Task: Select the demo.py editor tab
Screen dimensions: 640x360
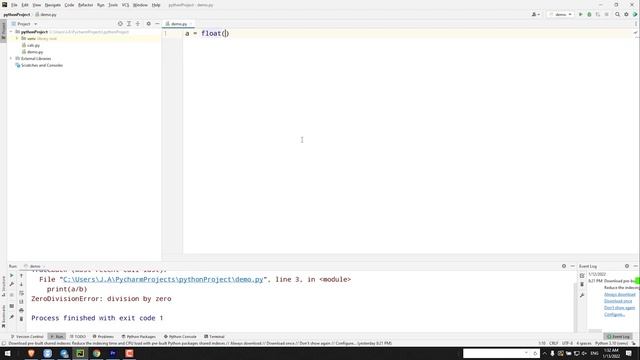Action: [x=178, y=24]
